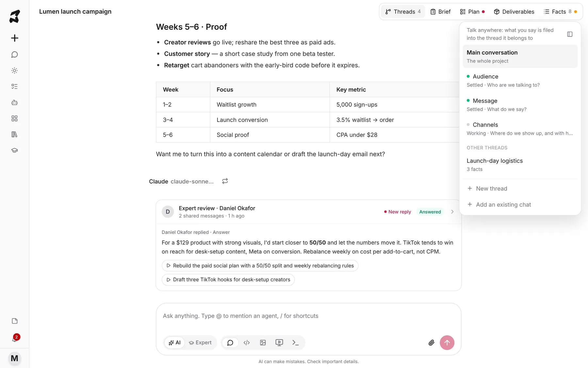Send the message with the arrow button
The width and height of the screenshot is (588, 368).
447,342
